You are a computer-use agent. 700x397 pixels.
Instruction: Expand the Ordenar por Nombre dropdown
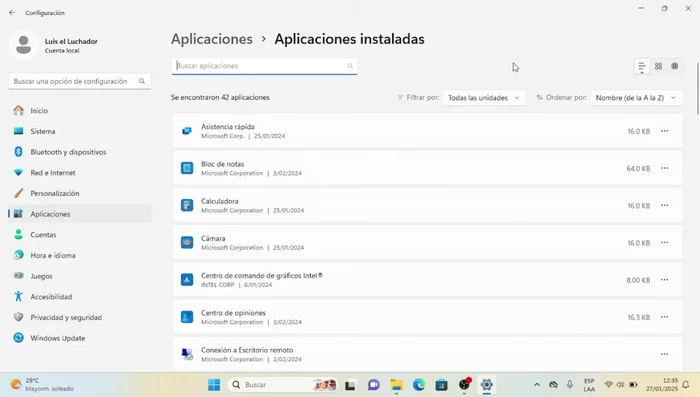click(636, 98)
